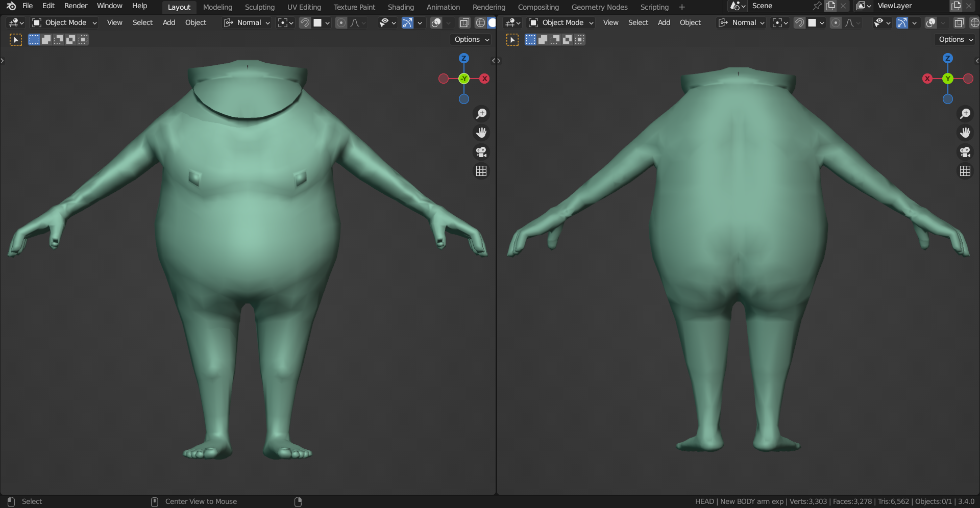
Task: Set select mode to intersect, left viewport
Action: (83, 40)
